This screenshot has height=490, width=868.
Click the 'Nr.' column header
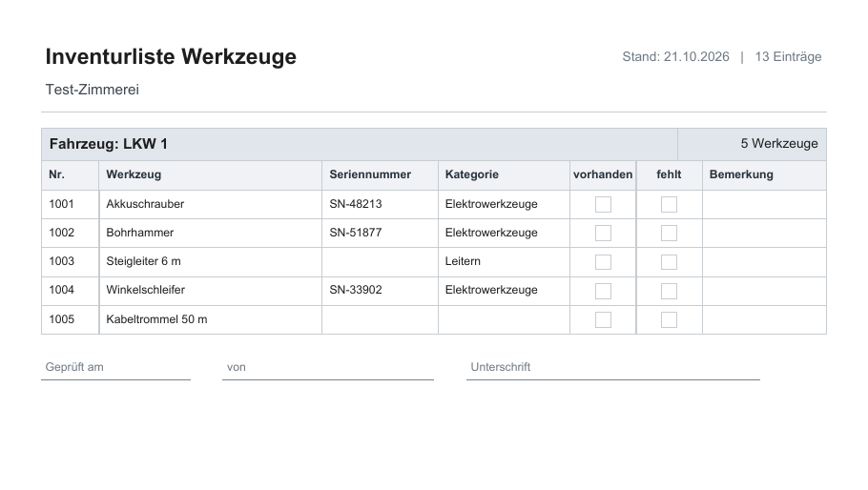pyautogui.click(x=71, y=175)
